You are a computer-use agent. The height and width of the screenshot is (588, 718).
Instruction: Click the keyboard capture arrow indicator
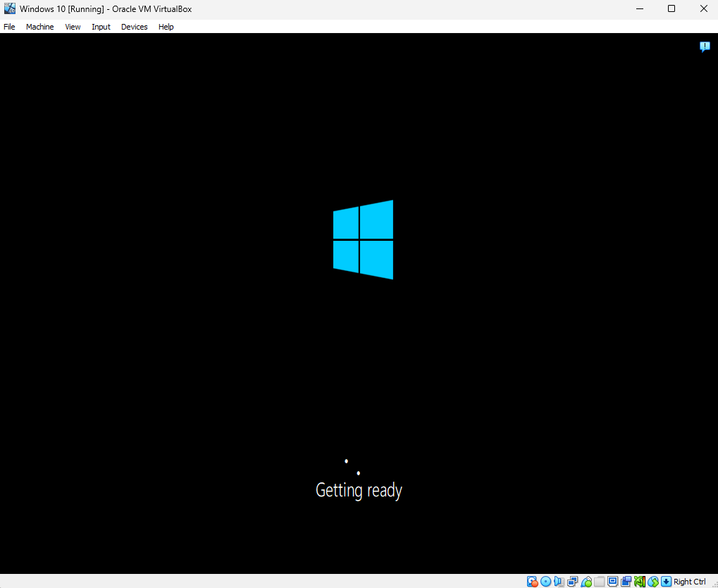click(x=667, y=582)
